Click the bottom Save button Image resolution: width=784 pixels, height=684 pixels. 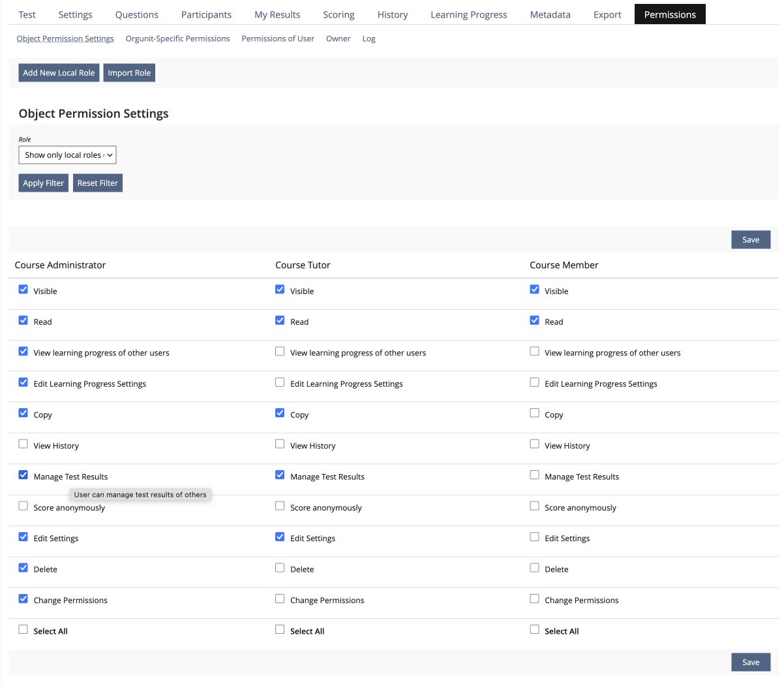[751, 662]
